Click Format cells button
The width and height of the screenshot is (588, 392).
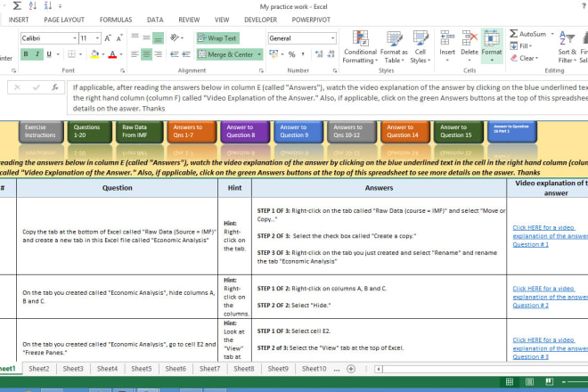point(492,45)
